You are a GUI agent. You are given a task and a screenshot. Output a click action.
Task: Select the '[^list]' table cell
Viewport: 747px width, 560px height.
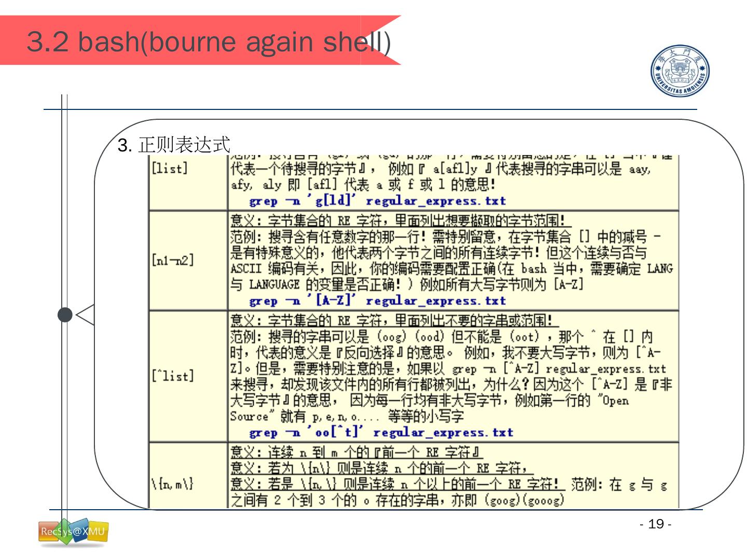pos(188,376)
